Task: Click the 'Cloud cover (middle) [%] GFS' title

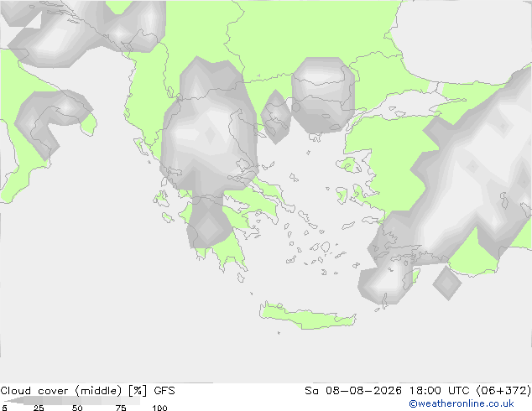Action: coord(87,391)
